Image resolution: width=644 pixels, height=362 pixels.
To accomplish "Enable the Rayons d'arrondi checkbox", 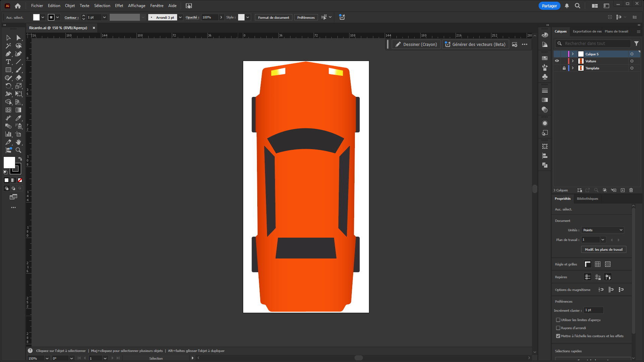I will 558,328.
